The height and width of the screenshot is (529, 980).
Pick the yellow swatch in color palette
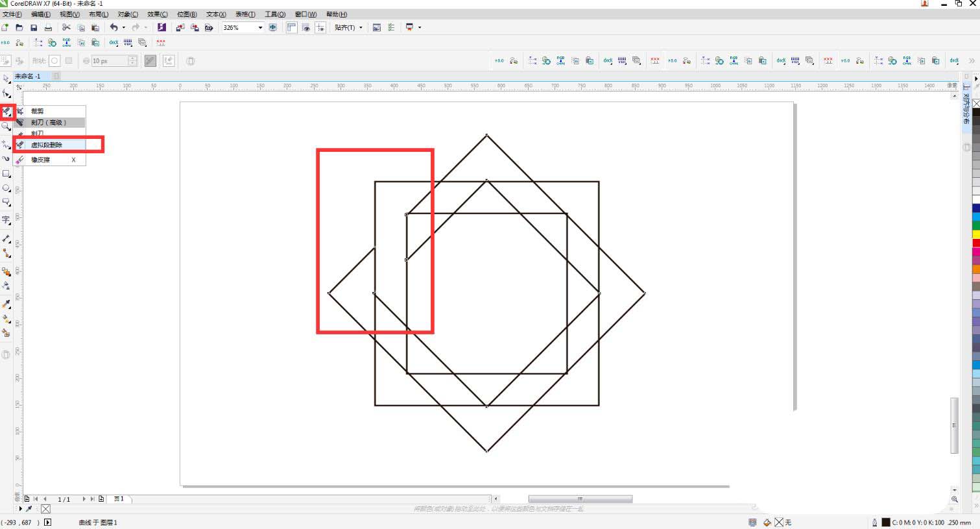click(x=975, y=234)
